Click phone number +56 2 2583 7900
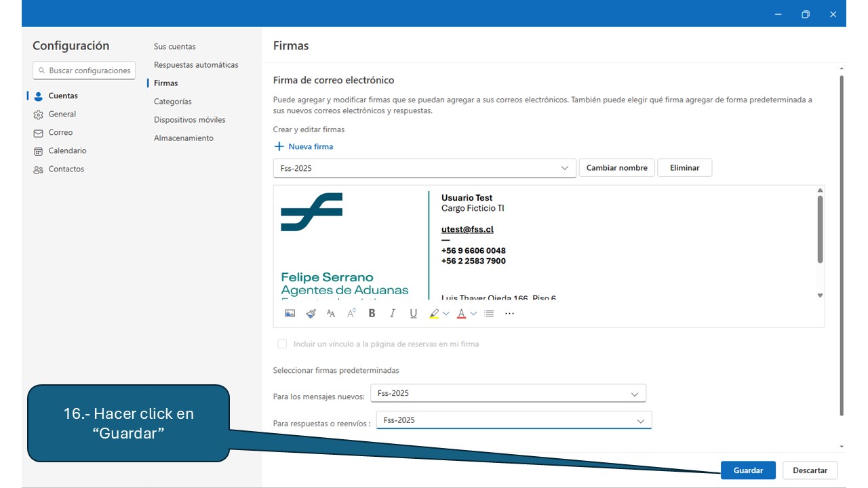Viewport: 868px width, 488px height. [473, 261]
